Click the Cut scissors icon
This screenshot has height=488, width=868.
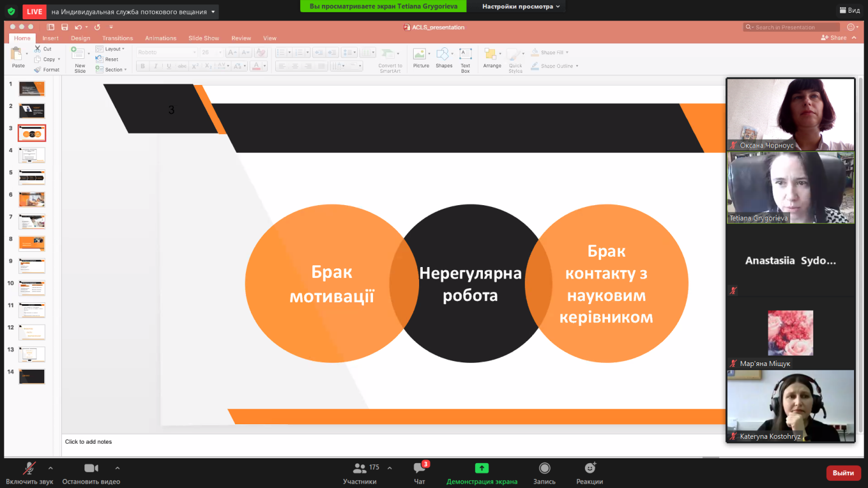38,49
